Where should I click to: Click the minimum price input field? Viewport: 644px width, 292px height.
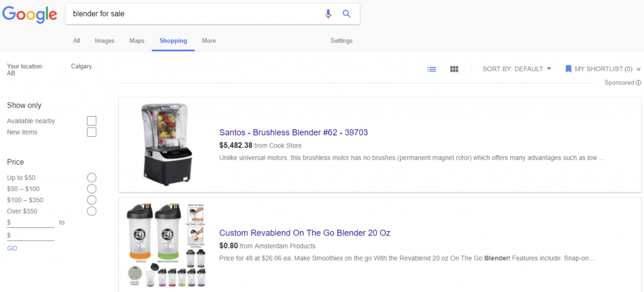click(x=31, y=222)
